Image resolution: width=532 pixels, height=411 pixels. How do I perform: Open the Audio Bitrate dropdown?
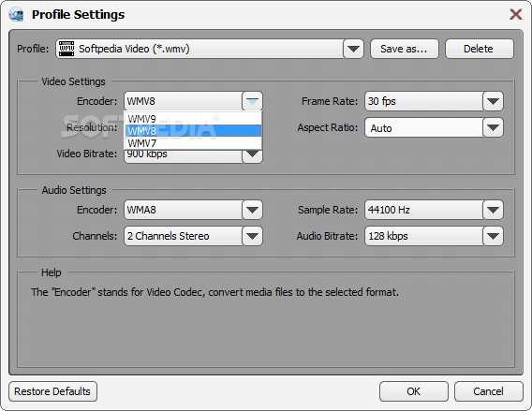(x=434, y=236)
